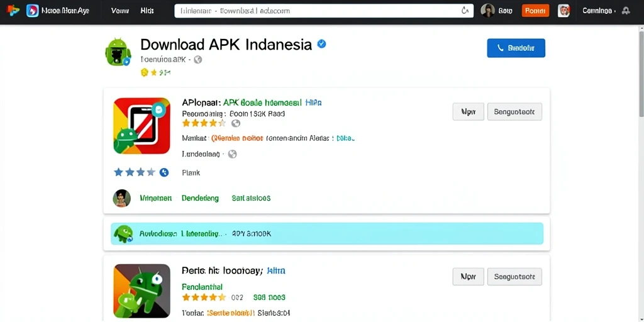This screenshot has height=322, width=644.
Task: Click the green S98 noes link
Action: coord(269,297)
